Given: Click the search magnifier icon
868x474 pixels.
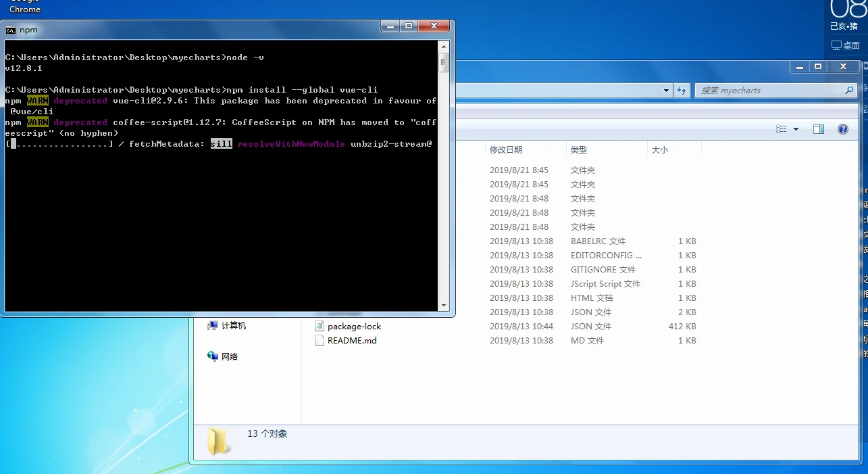Looking at the screenshot, I should [x=849, y=91].
